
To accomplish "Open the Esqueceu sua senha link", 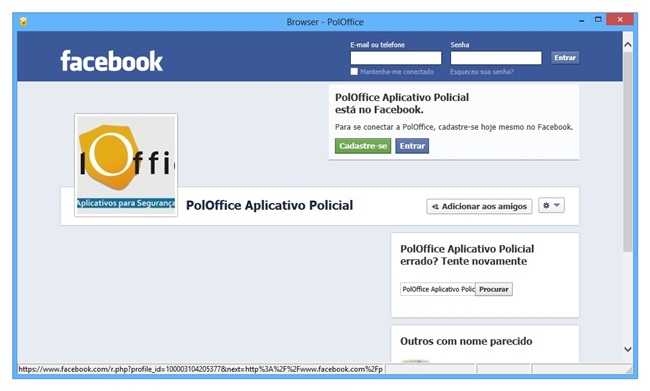I will pyautogui.click(x=482, y=72).
